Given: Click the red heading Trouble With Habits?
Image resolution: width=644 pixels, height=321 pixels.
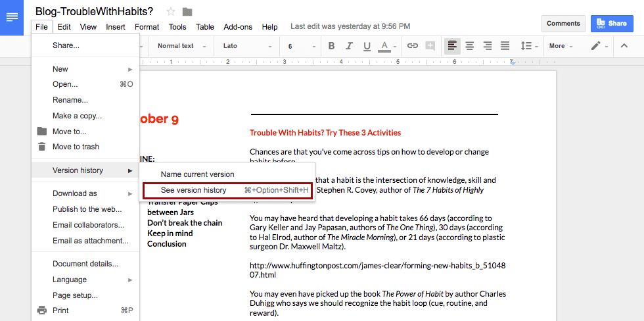Looking at the screenshot, I should (x=325, y=133).
